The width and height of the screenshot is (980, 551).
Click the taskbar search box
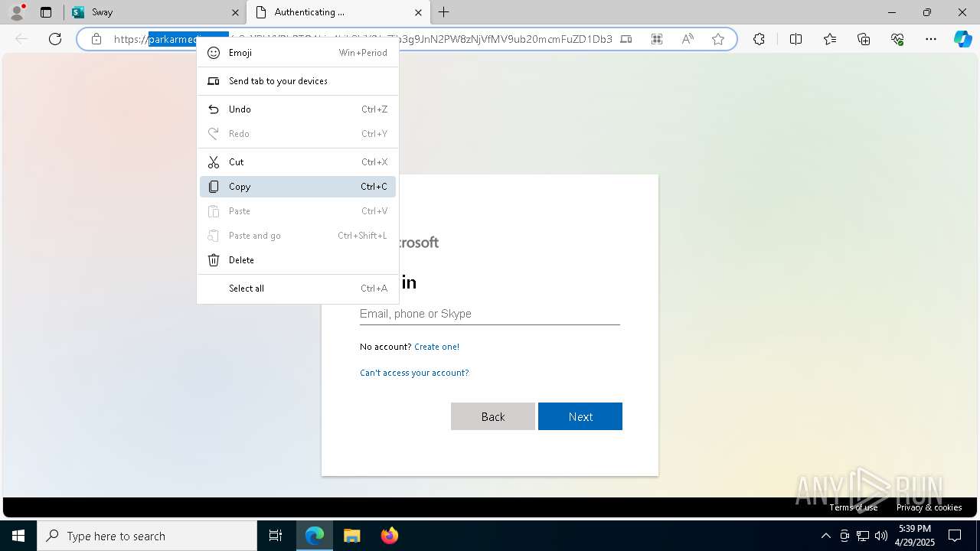pos(147,536)
